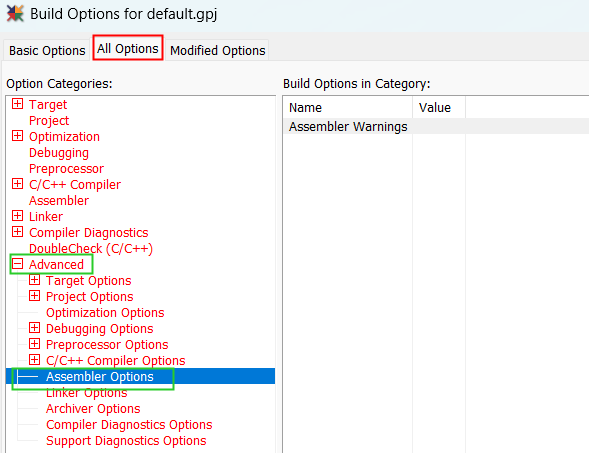Expand C/C++ Compiler Options node
Image resolution: width=589 pixels, height=453 pixels.
point(35,360)
